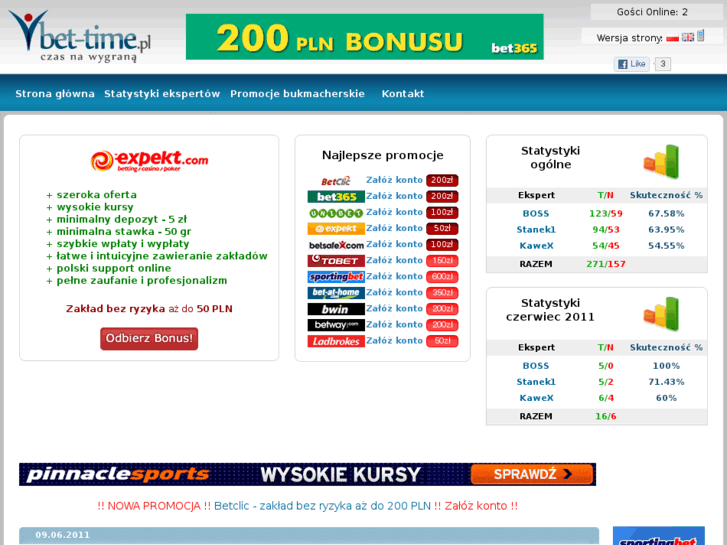Open Statystyki ekspertów menu item
727x545 pixels.
click(x=162, y=94)
